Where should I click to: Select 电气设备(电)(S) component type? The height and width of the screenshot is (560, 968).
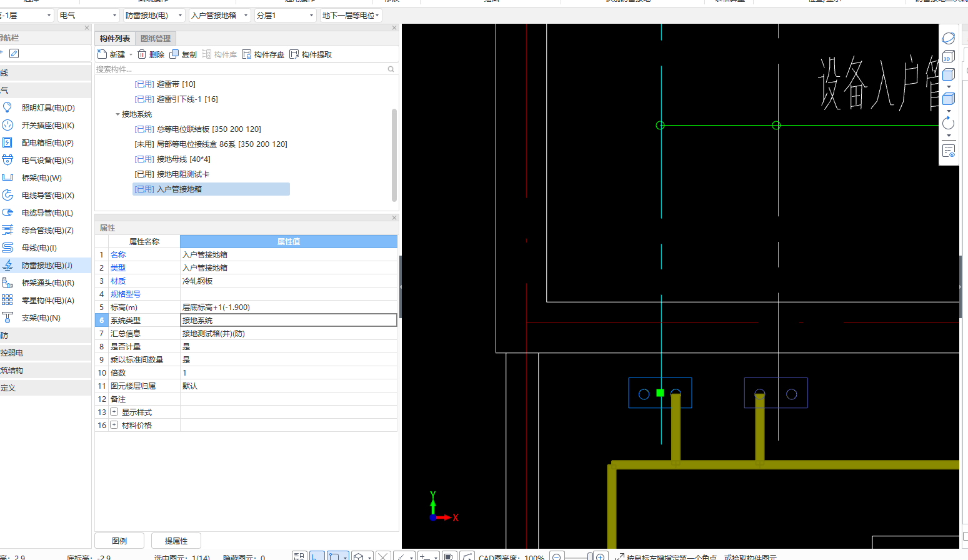[x=46, y=160]
